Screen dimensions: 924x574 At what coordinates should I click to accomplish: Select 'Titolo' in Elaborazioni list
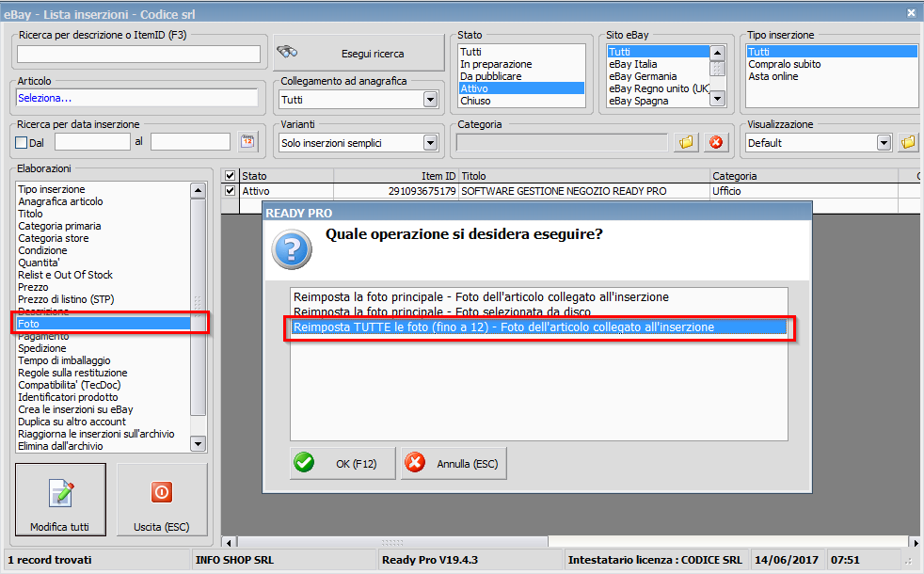click(x=104, y=214)
